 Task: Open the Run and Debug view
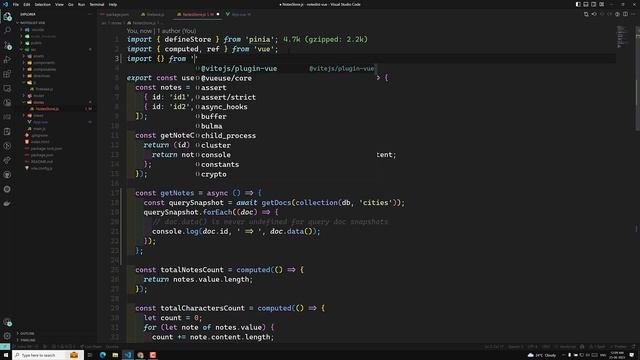(7, 60)
